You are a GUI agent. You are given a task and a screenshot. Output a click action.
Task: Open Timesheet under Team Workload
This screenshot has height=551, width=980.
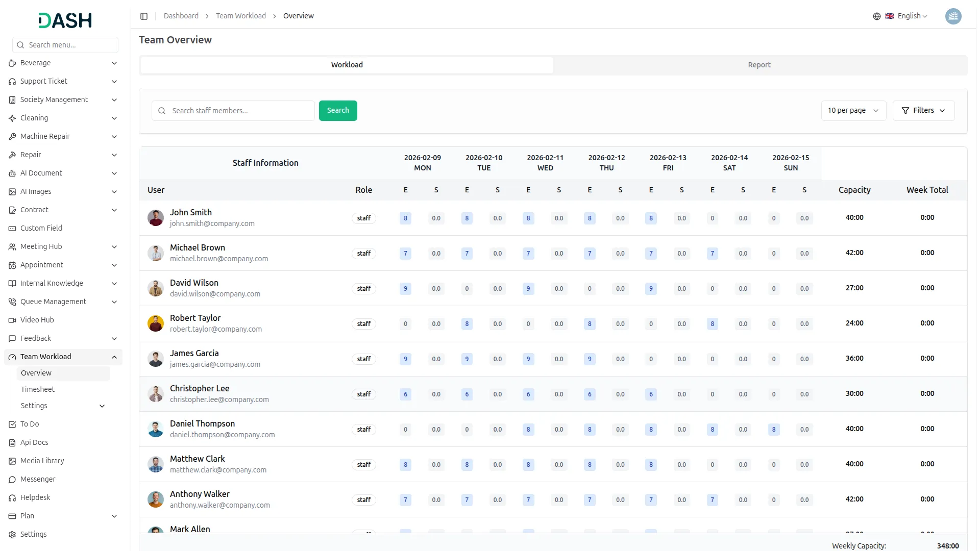[x=63, y=390]
